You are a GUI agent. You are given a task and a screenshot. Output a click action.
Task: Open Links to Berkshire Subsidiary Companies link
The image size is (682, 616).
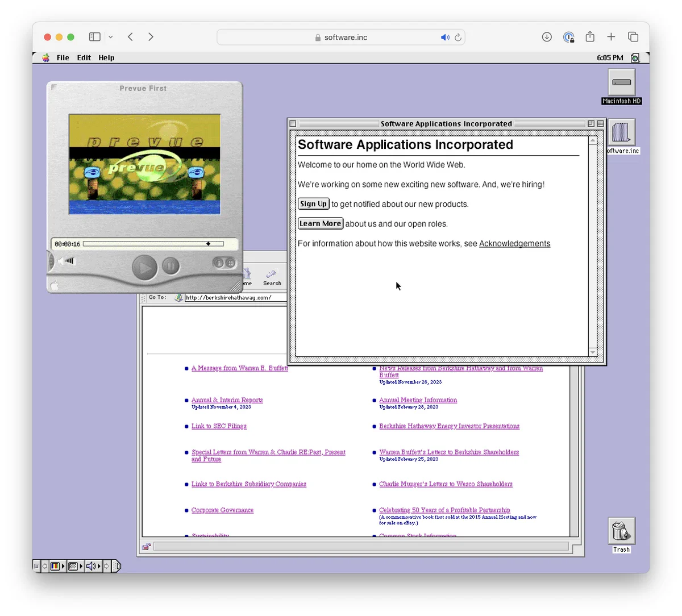pyautogui.click(x=248, y=484)
